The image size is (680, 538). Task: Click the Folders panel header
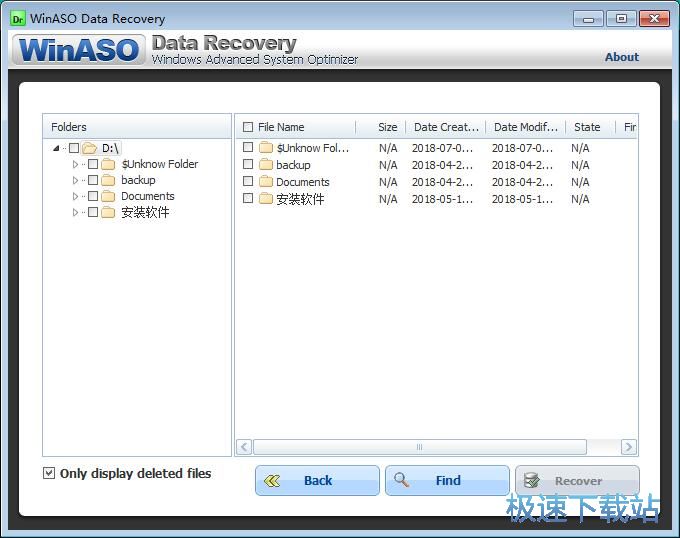click(137, 127)
